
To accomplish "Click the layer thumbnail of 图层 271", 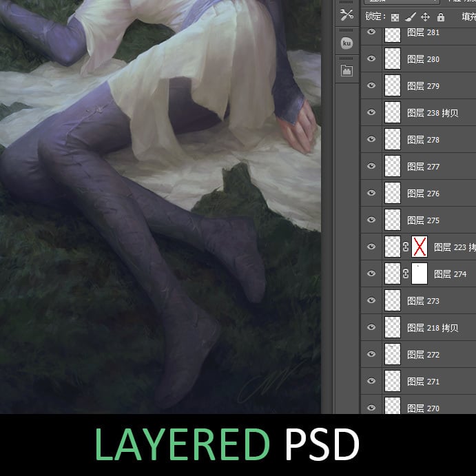I will [x=393, y=381].
